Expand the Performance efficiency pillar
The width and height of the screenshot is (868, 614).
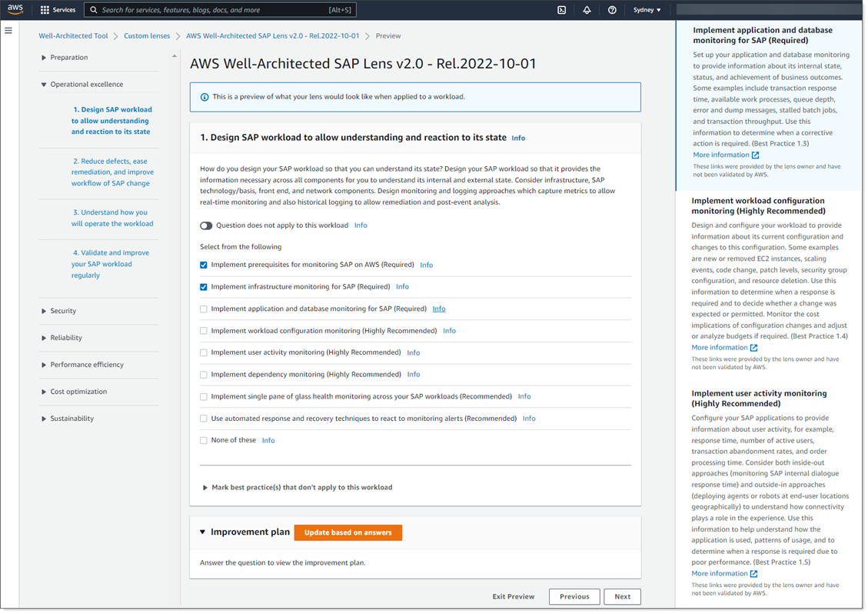(x=44, y=365)
